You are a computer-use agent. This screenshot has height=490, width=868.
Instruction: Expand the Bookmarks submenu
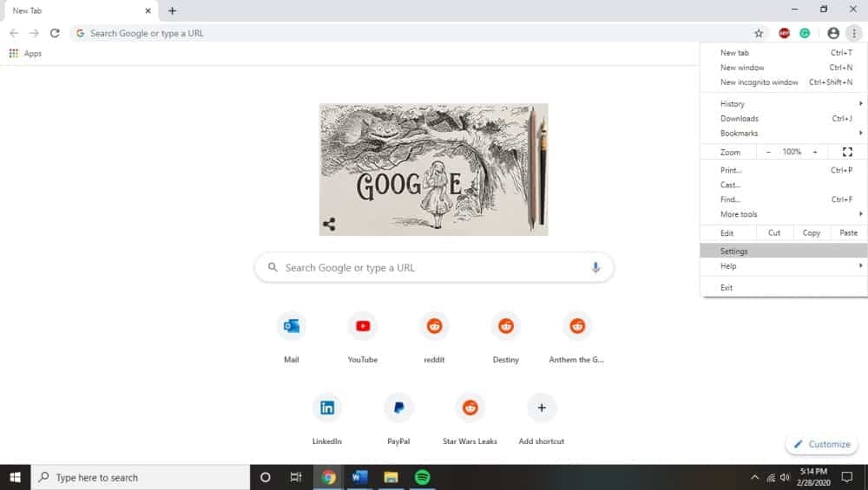point(784,134)
